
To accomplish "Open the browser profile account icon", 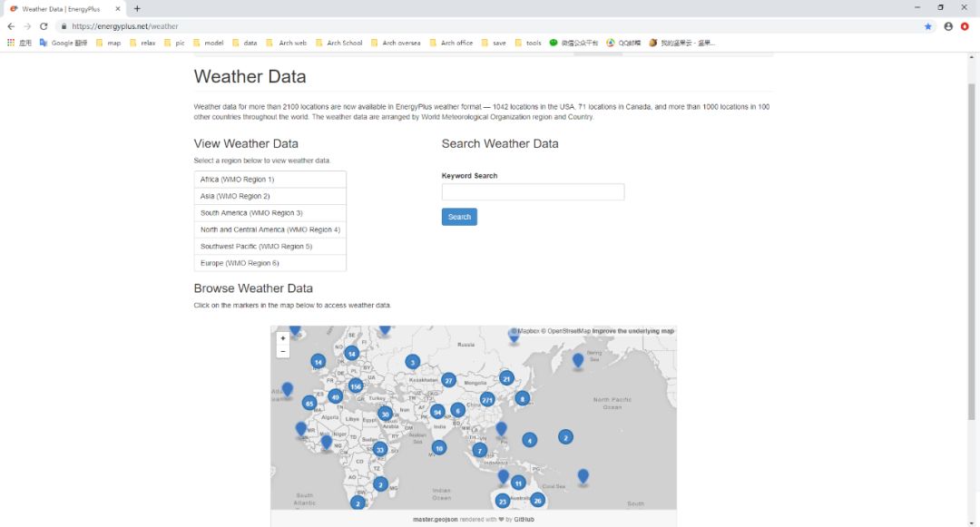I will [x=948, y=26].
